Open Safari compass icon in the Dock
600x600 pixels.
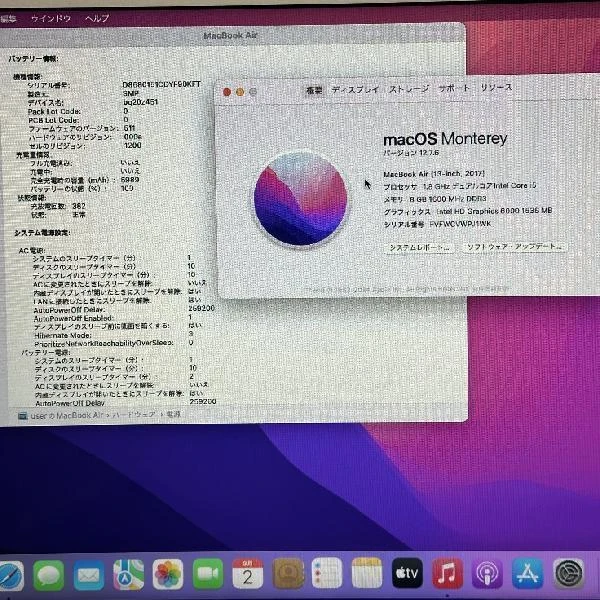coord(11,576)
